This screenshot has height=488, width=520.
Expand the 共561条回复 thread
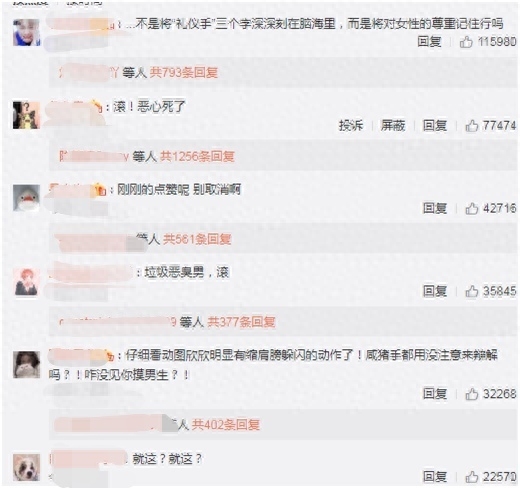pos(197,239)
